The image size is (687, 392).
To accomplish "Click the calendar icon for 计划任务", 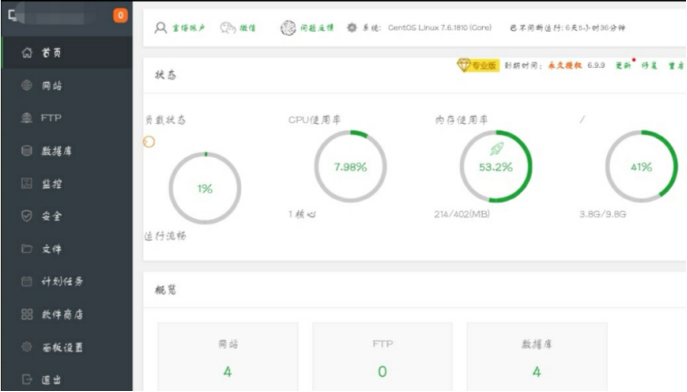I will (x=27, y=281).
